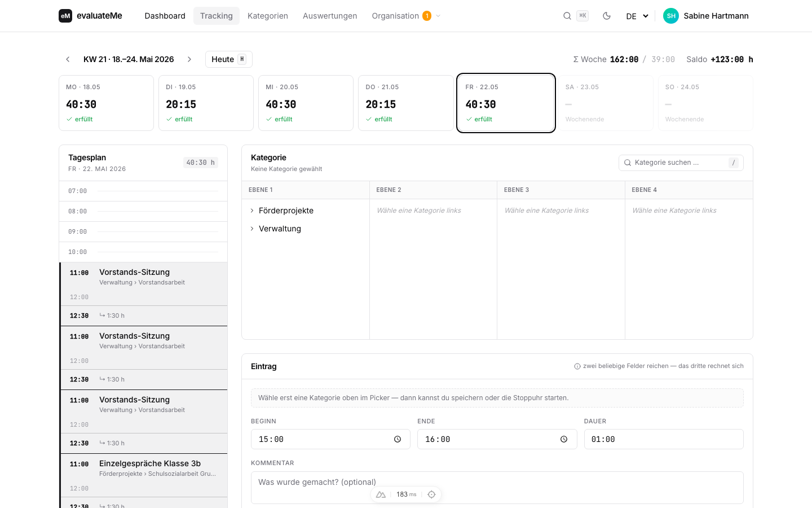Viewport: 812px width, 508px height.
Task: Open Sabine Hartmann user profile
Action: click(x=706, y=16)
